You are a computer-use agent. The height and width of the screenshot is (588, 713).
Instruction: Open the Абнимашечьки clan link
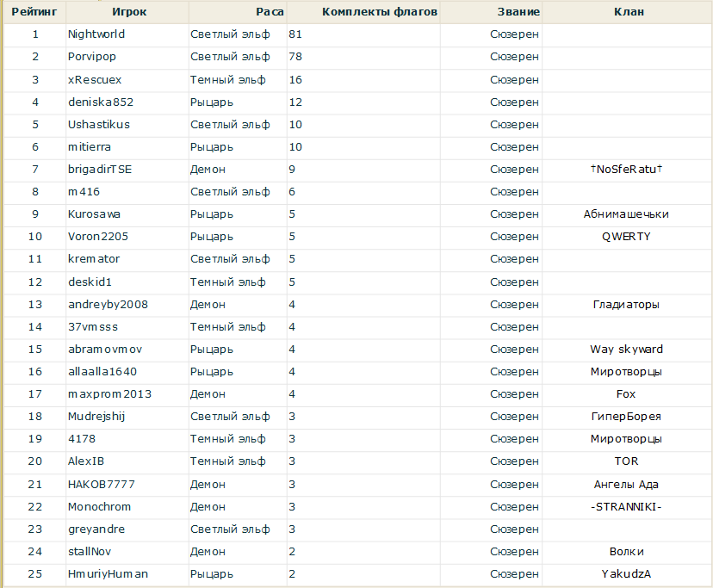pos(626,214)
